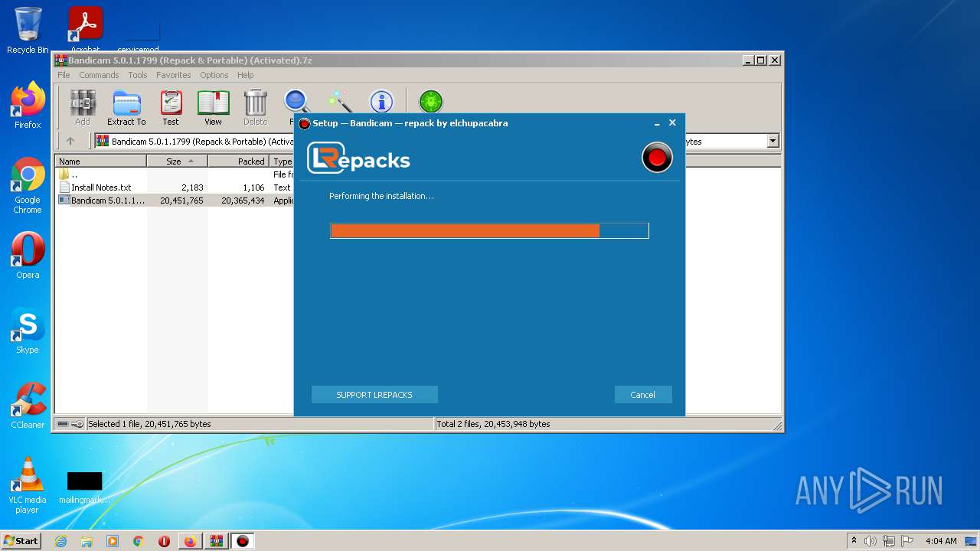Open the Google Chrome desktop shortcut
Viewport: 980px width, 551px height.
(x=28, y=185)
